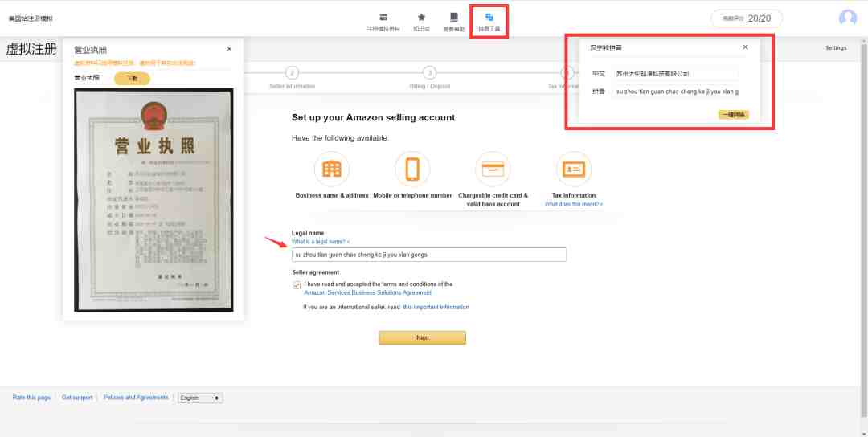Click Rate this page link

(x=31, y=398)
